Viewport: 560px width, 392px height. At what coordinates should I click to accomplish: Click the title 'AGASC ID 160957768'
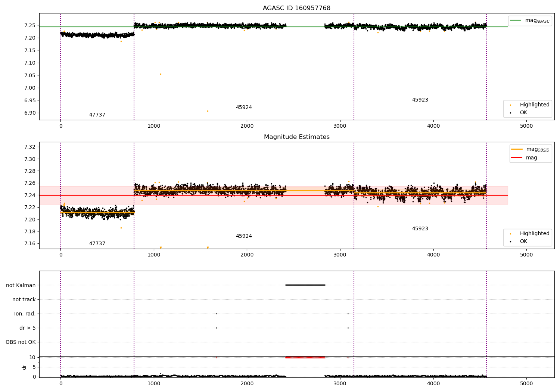click(296, 8)
